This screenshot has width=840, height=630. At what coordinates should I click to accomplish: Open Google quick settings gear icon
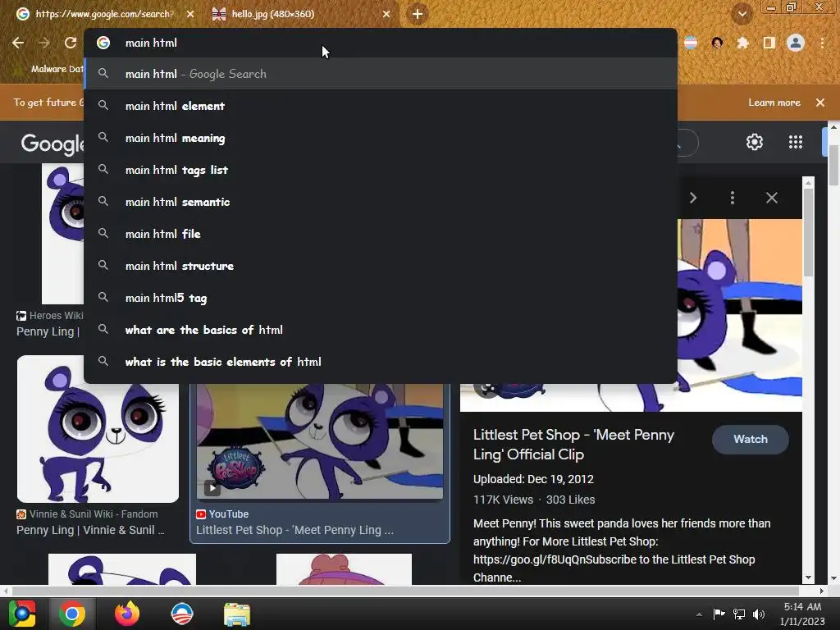[x=755, y=142]
